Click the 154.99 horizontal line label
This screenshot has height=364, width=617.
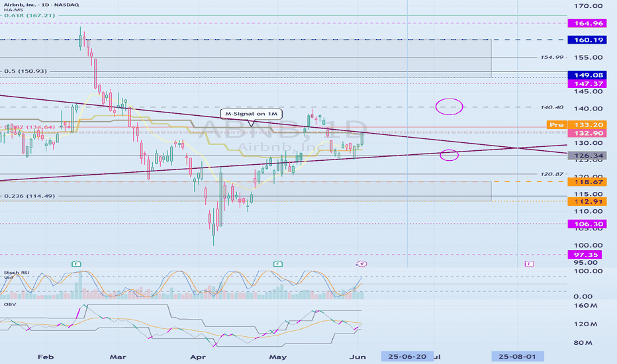point(551,58)
